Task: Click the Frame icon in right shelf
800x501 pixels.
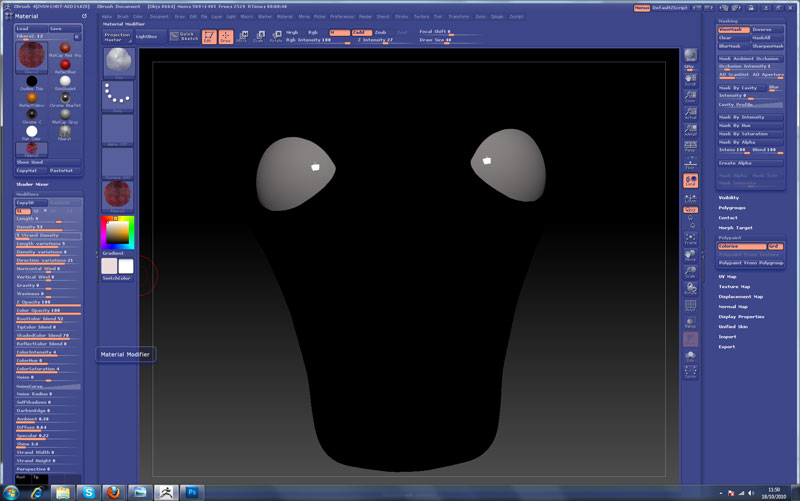Action: click(x=690, y=239)
